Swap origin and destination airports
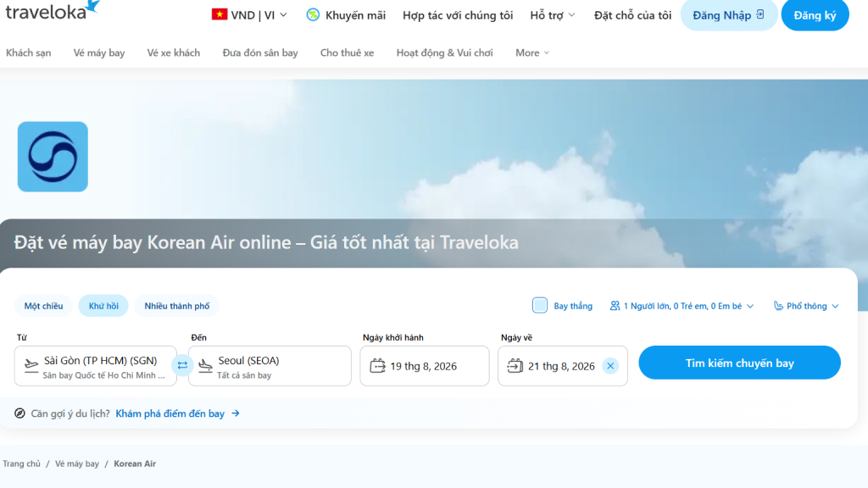This screenshot has height=488, width=868. pyautogui.click(x=182, y=365)
